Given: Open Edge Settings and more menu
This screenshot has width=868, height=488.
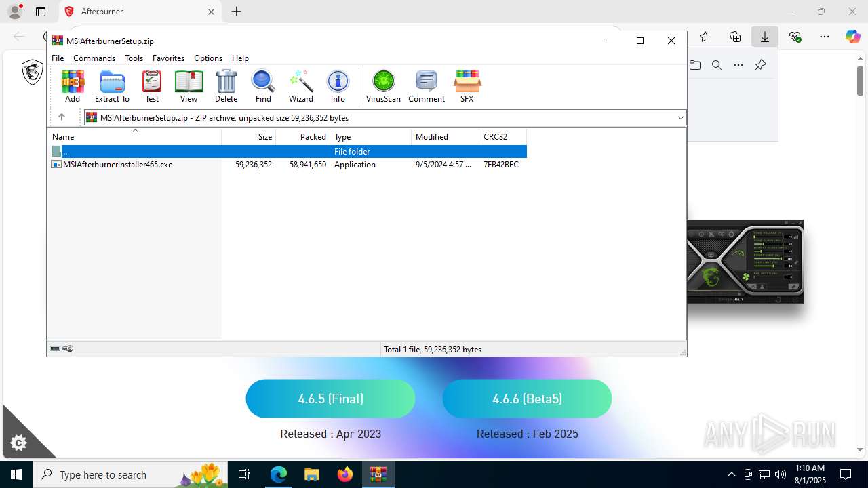Looking at the screenshot, I should pyautogui.click(x=824, y=37).
